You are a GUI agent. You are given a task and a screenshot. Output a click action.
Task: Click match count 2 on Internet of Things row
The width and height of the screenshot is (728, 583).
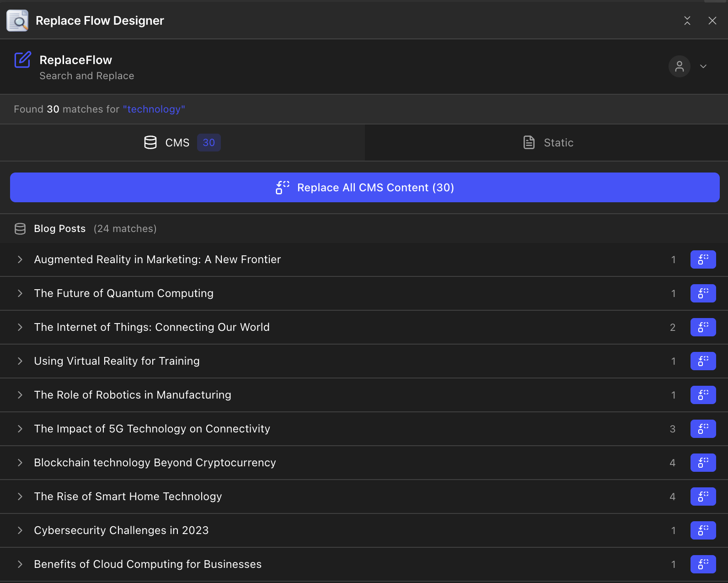(x=672, y=327)
